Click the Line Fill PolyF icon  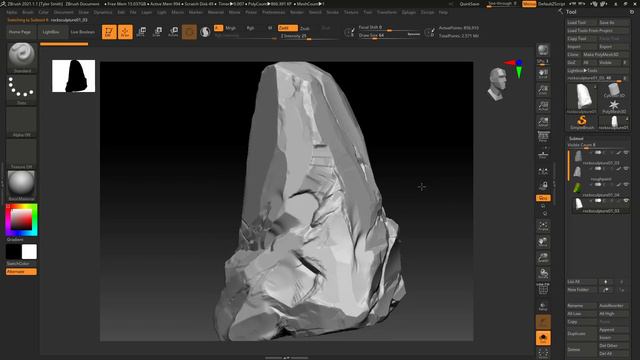pos(543,289)
